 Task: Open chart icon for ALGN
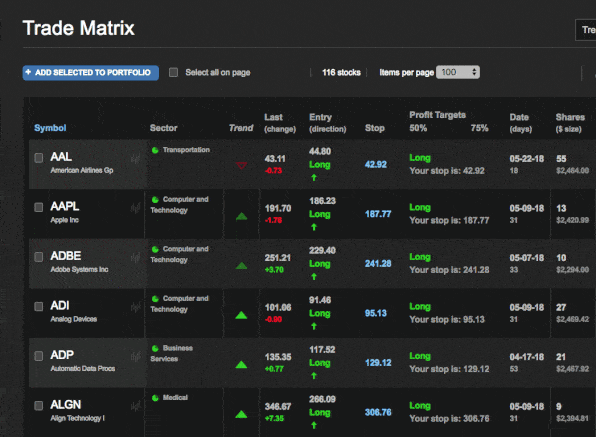pyautogui.click(x=135, y=406)
